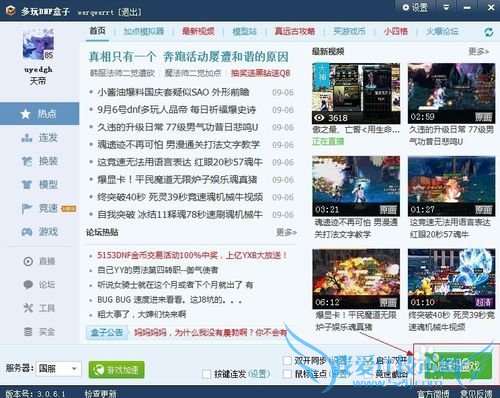500x398 pixels.
Task: Open news 小酱油爆料国庆套疑似SAO 外形前瞻
Action: 173,92
